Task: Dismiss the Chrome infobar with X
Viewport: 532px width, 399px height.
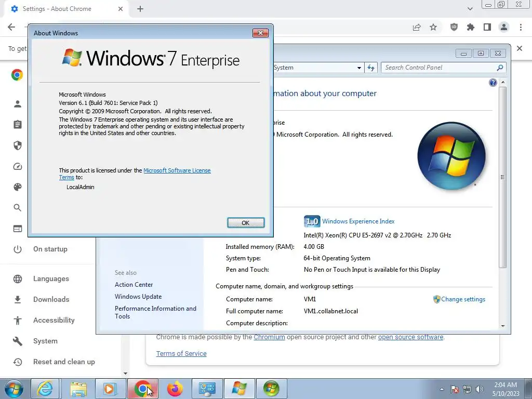Action: click(x=520, y=48)
